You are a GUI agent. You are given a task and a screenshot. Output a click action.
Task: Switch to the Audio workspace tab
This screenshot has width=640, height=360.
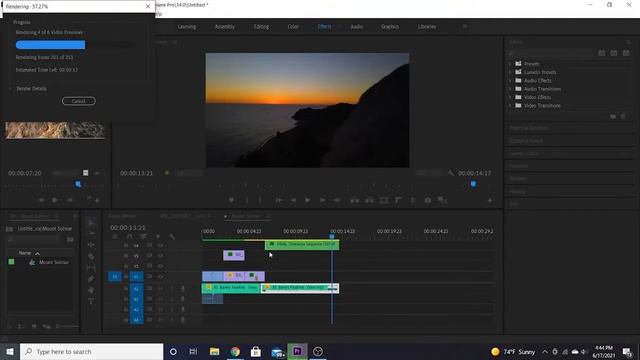click(x=357, y=27)
